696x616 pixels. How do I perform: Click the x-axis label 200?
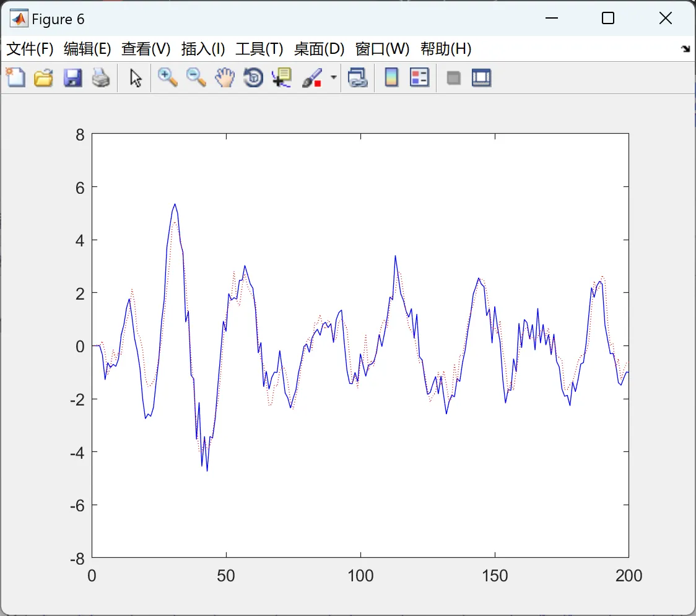[629, 576]
